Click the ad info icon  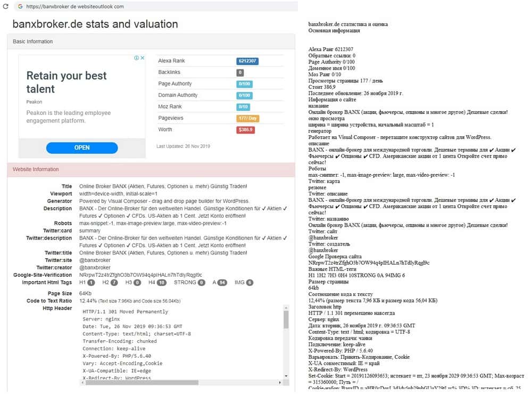tap(136, 58)
